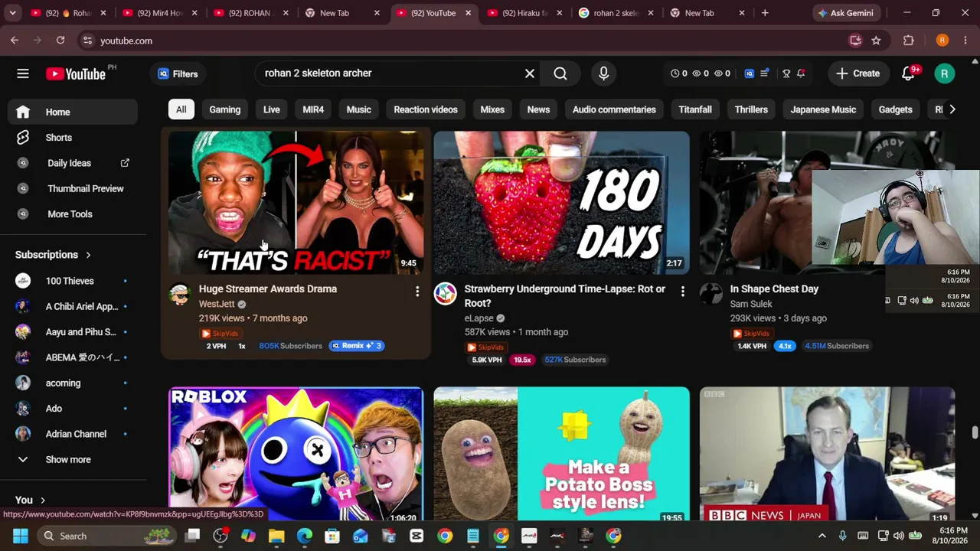Open the In Shape Chest Day title
980x551 pixels.
(774, 289)
